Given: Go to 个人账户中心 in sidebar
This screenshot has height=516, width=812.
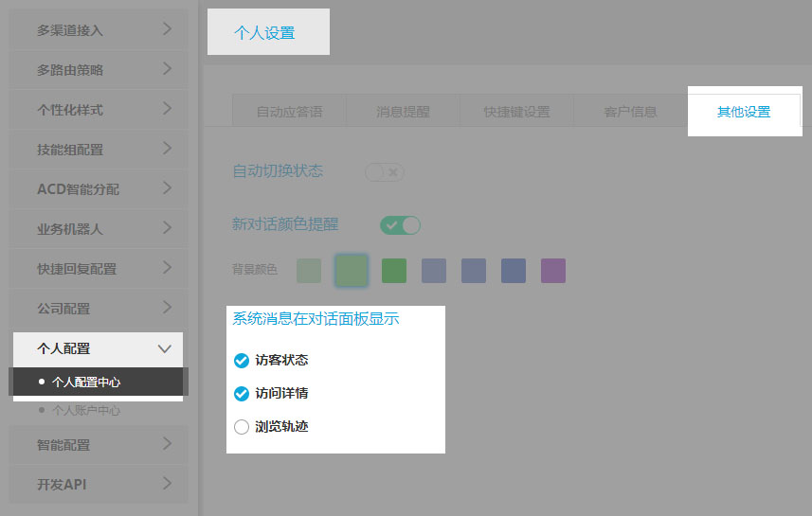Looking at the screenshot, I should click(x=86, y=411).
